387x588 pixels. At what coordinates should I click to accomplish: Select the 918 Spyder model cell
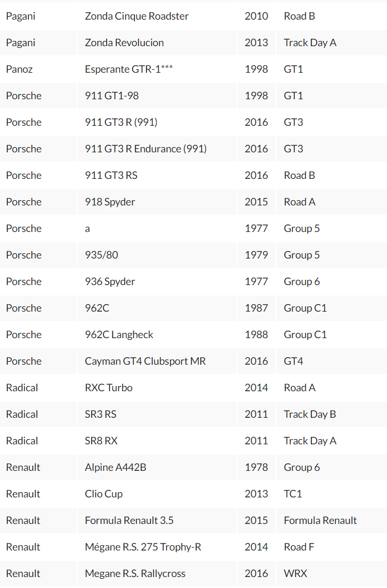click(x=157, y=202)
